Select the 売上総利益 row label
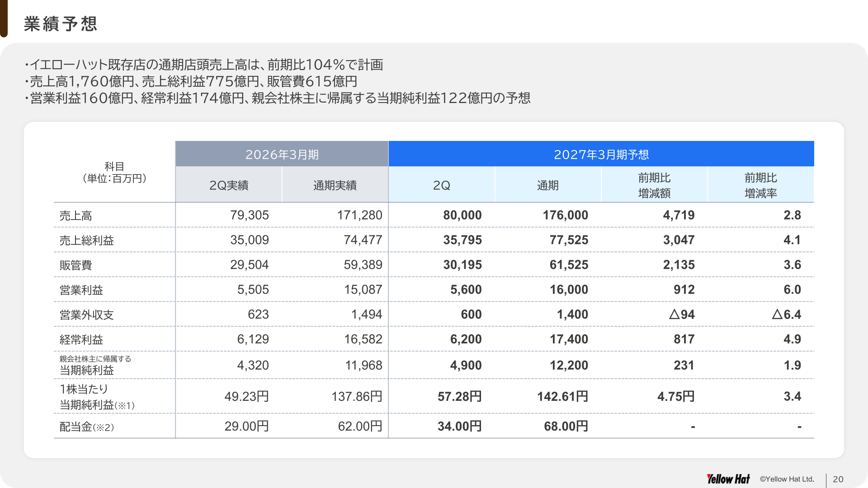This screenshot has height=488, width=868. click(x=86, y=240)
